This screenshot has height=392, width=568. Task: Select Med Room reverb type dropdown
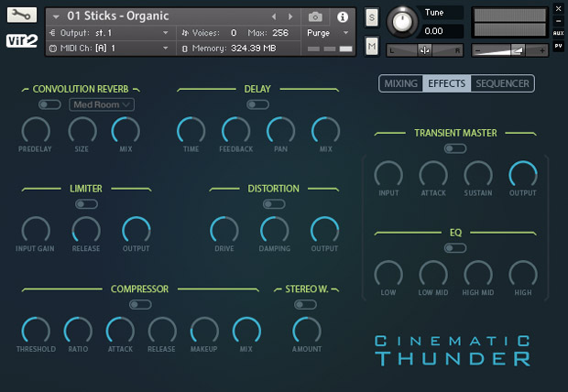(x=102, y=104)
